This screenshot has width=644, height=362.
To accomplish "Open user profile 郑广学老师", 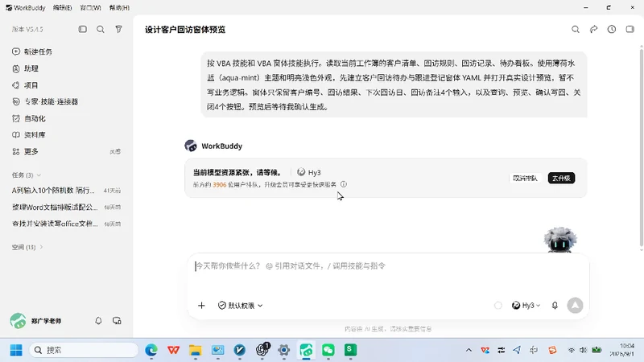I will 36,320.
